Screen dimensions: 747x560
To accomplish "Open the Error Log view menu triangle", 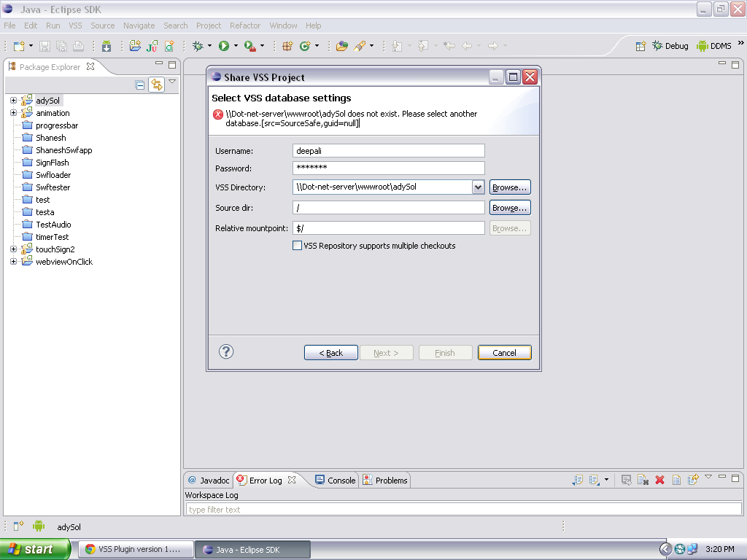I will (x=708, y=477).
